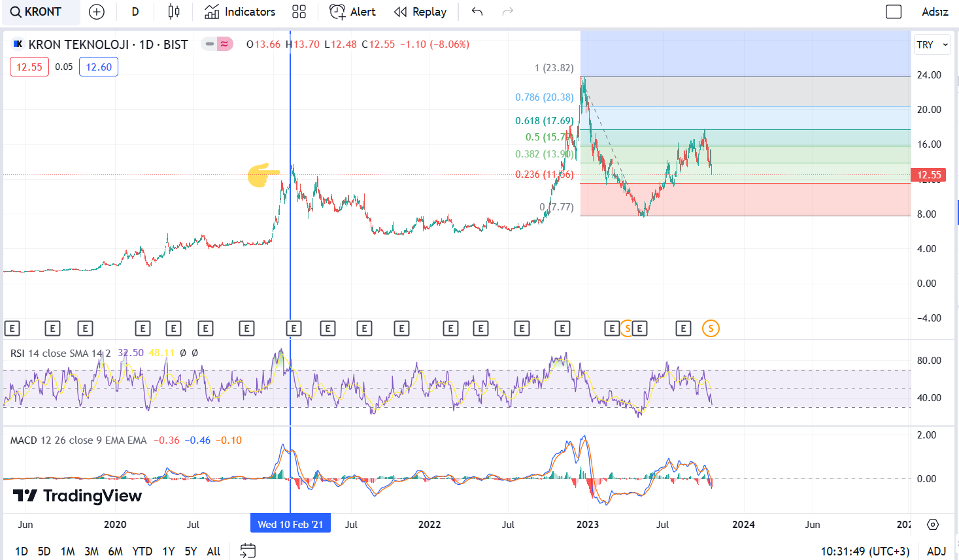Click the 0.618 (17.69) Fibonacci label

coord(544,120)
